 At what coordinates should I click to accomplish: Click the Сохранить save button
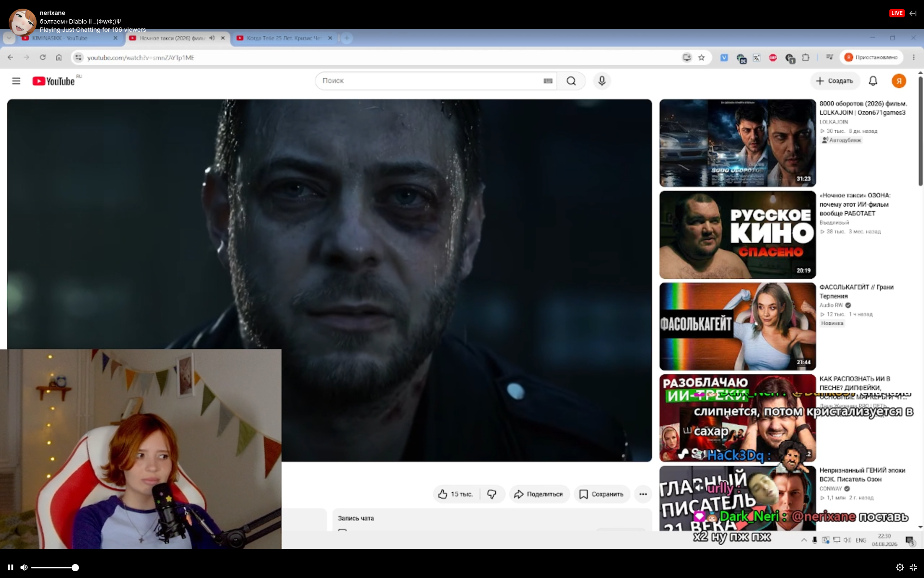[602, 494]
